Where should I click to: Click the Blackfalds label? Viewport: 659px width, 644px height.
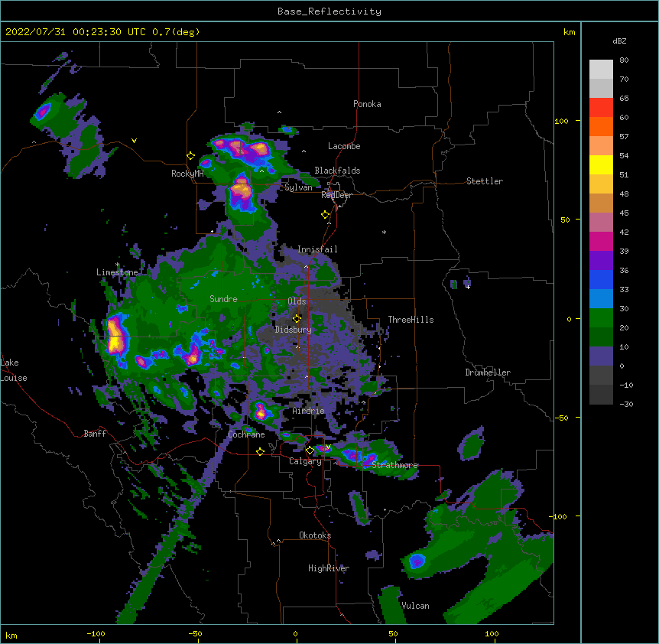pos(337,171)
